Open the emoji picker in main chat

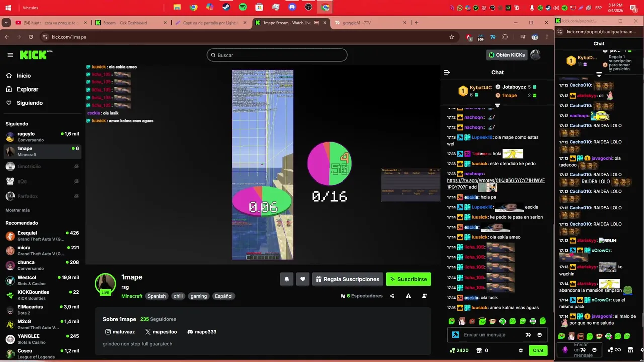point(540,335)
